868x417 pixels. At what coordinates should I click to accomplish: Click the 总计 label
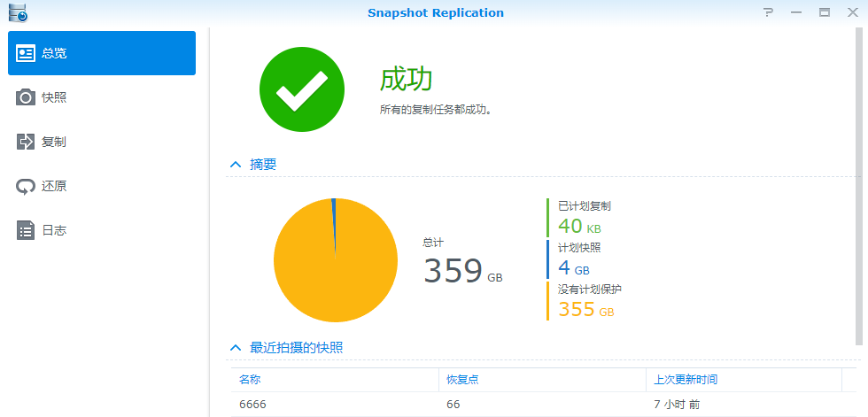[x=433, y=243]
